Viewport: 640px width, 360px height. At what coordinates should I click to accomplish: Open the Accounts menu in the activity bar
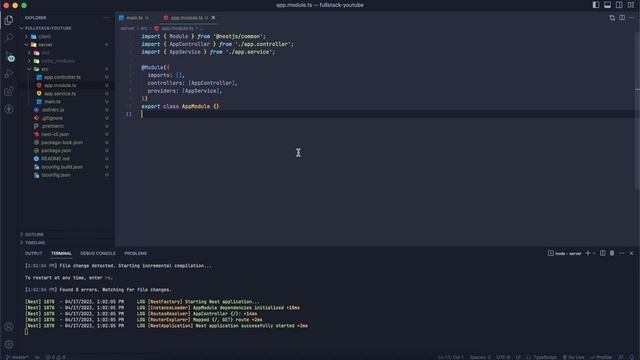coord(9,327)
